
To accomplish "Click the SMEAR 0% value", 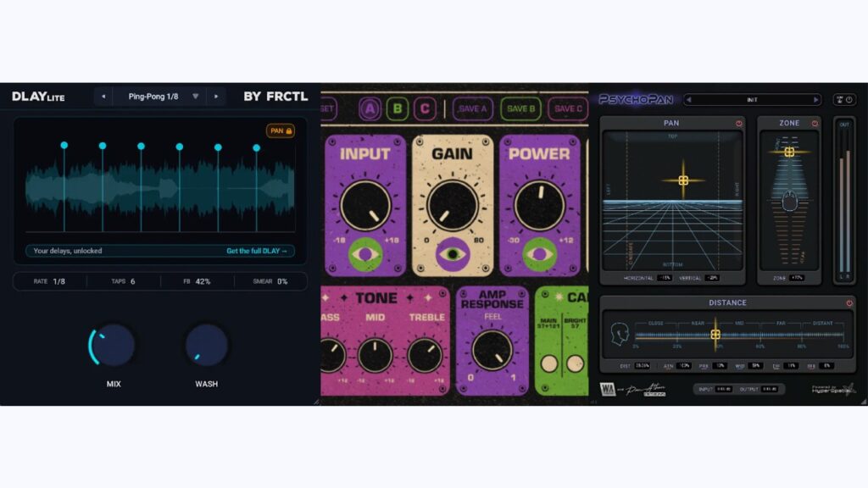I will tap(282, 281).
